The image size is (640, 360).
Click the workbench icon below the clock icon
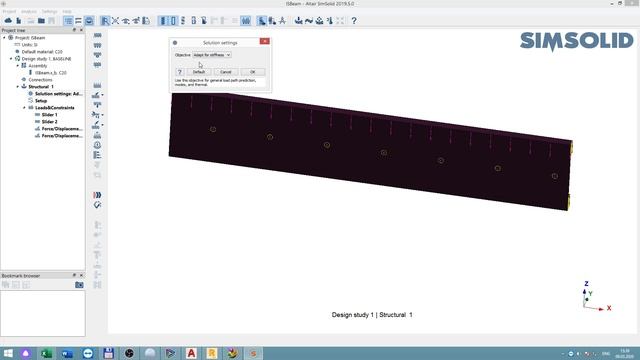[97, 155]
